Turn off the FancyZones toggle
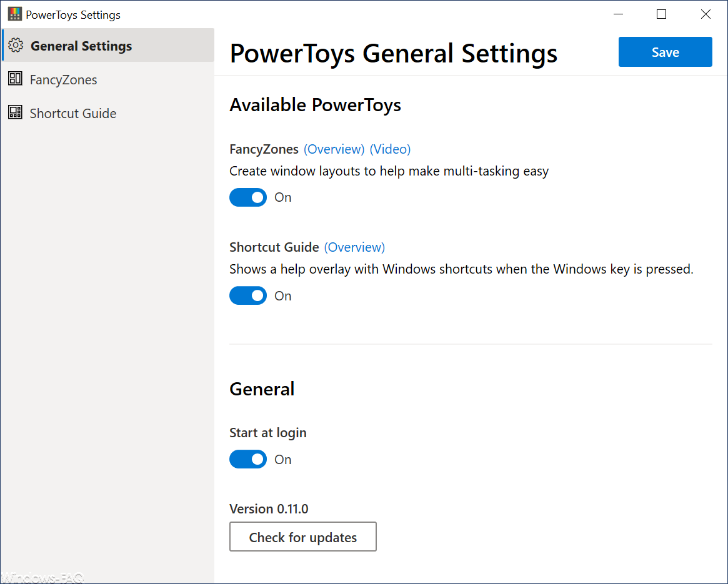The image size is (728, 584). click(248, 197)
